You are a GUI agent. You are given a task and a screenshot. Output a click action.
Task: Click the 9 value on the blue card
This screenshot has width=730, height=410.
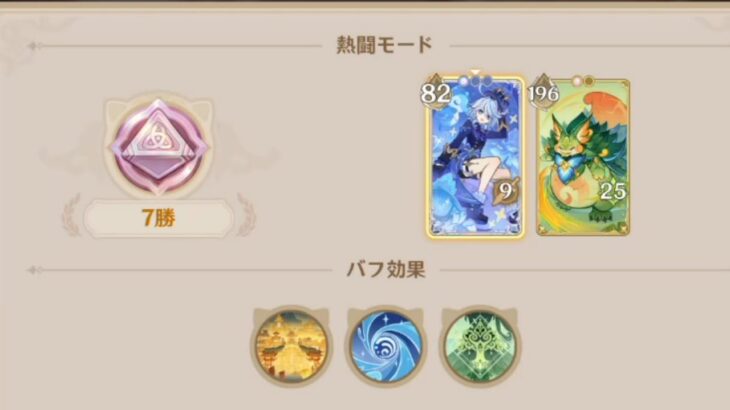point(505,191)
